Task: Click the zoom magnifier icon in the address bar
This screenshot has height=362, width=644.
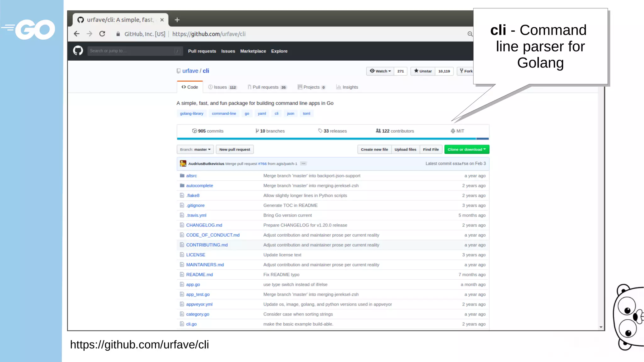Action: [470, 34]
